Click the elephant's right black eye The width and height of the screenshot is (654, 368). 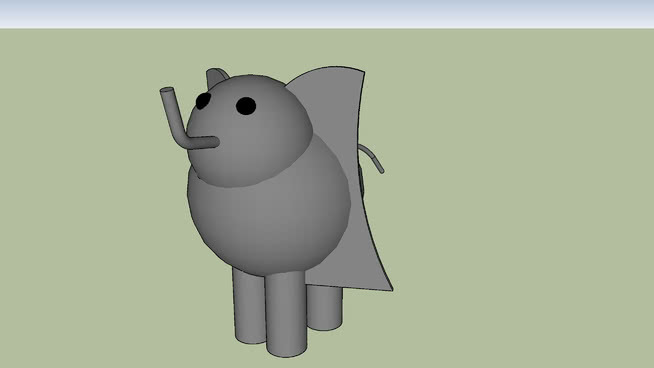(x=246, y=106)
